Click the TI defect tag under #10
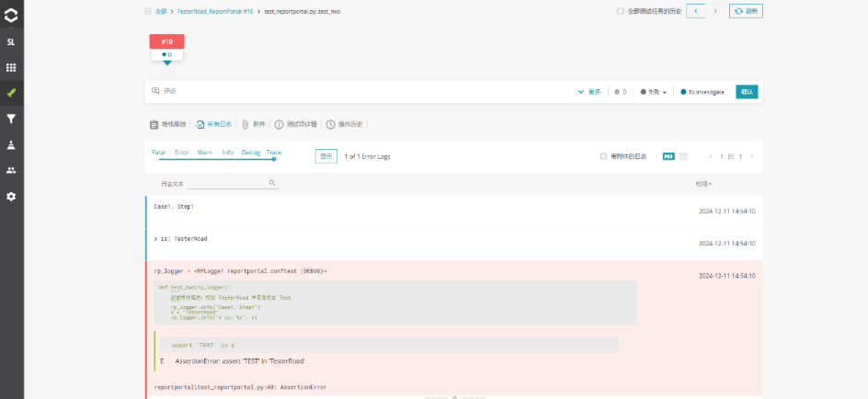This screenshot has width=868, height=399. 166,55
